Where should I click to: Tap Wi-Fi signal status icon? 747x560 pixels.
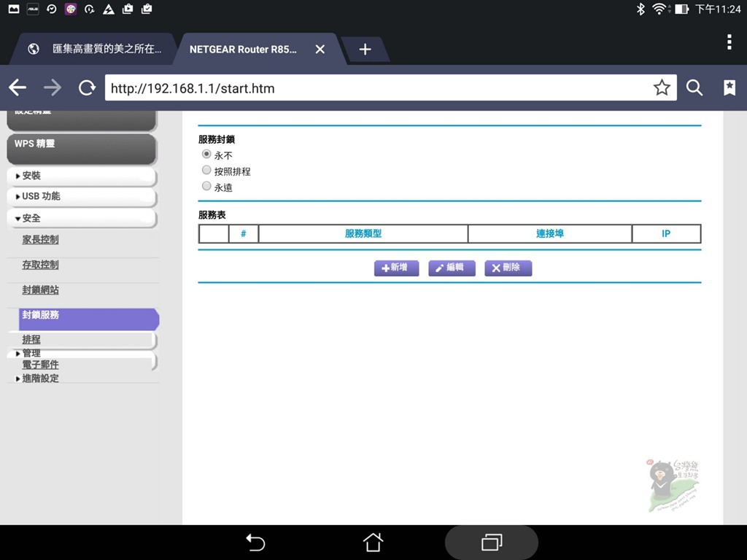click(660, 9)
